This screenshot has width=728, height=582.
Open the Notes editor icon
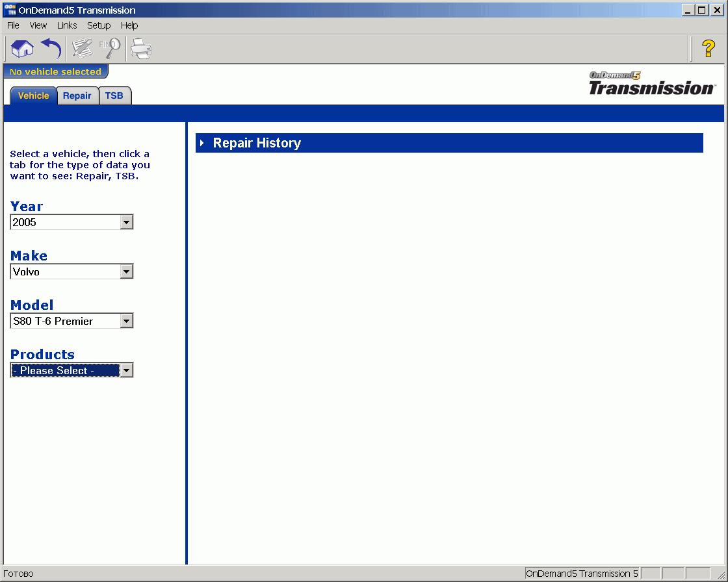[x=81, y=48]
